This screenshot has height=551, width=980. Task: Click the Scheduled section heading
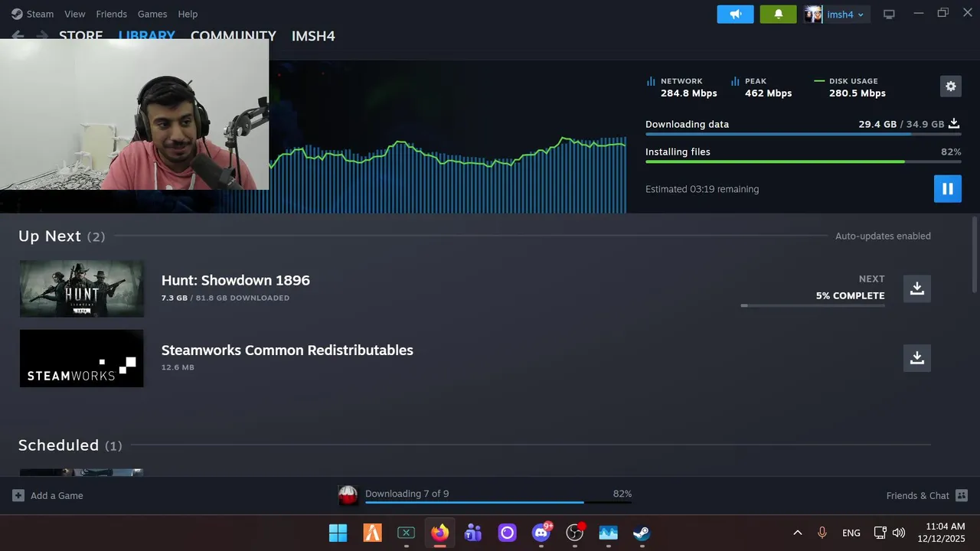click(x=70, y=445)
